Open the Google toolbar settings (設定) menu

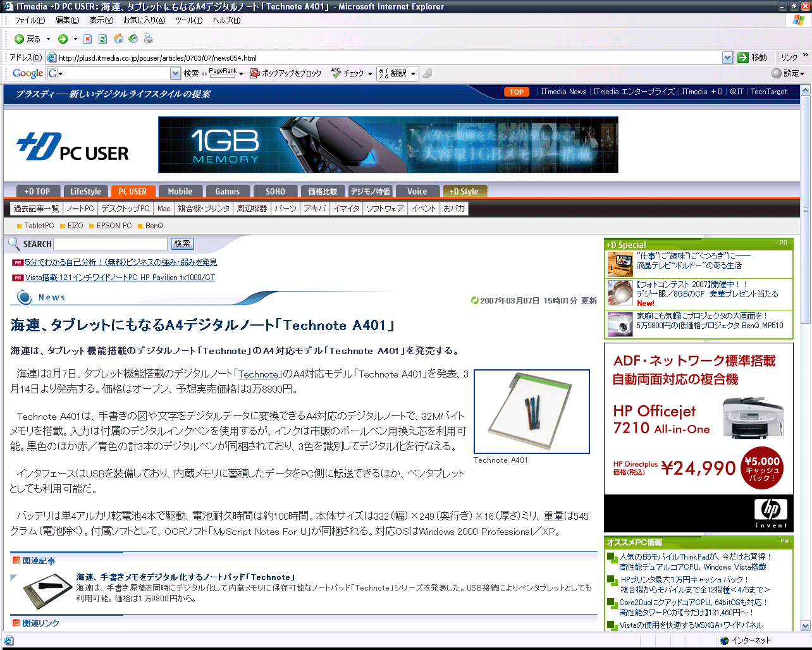pyautogui.click(x=789, y=73)
